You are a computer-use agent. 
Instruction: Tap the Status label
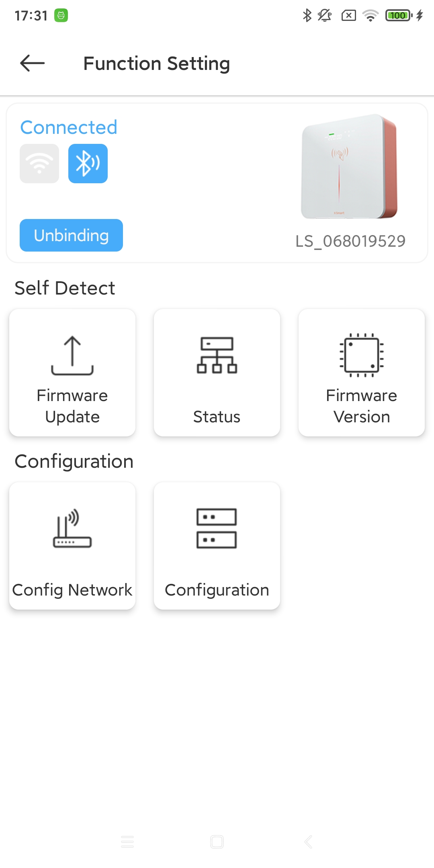point(217,417)
